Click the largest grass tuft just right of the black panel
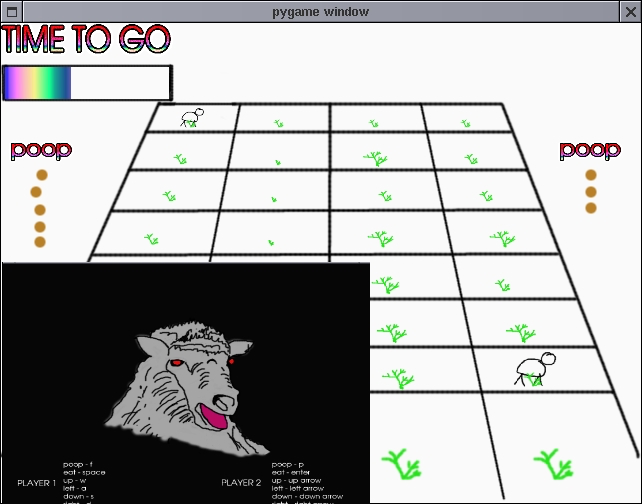This screenshot has height=504, width=642. (402, 464)
